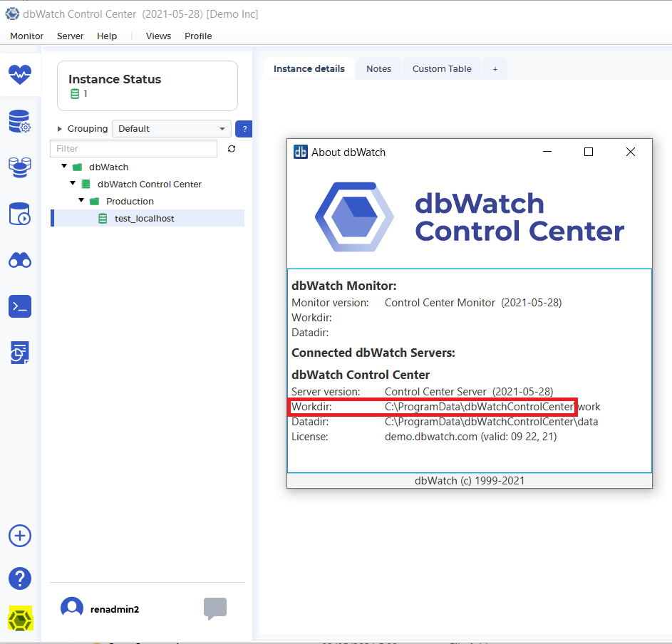The height and width of the screenshot is (644, 672).
Task: Click the dbWatch (c) 1999-2021 footer text
Action: [x=470, y=481]
